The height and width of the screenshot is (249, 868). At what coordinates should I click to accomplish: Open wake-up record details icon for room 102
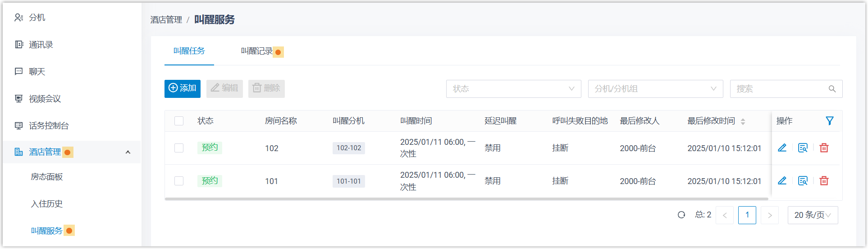[x=803, y=148]
